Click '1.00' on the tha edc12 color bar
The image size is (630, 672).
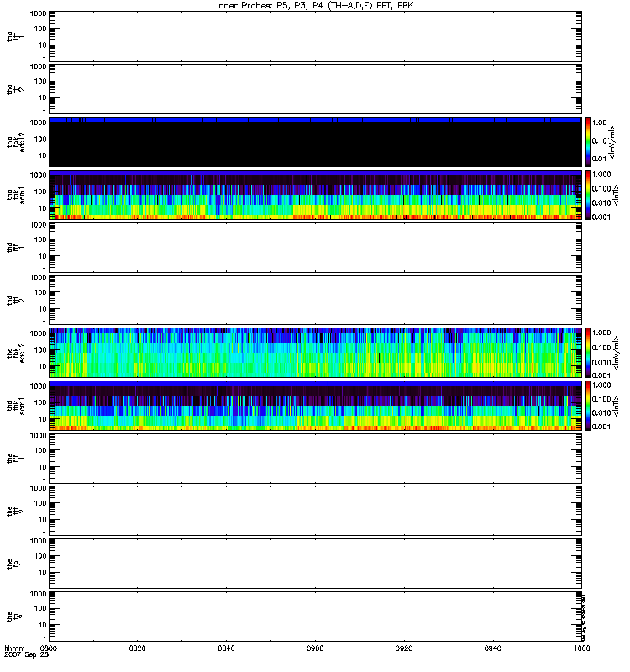coord(600,123)
